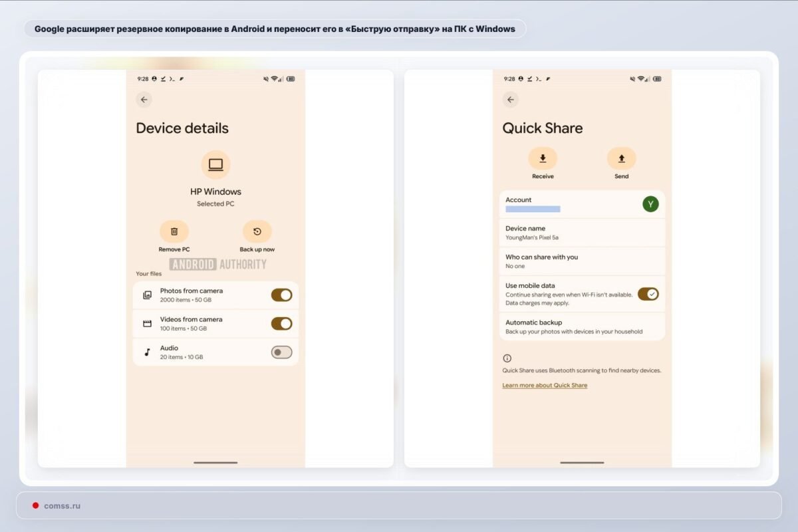Open Learn more about Quick Share link
The height and width of the screenshot is (532, 798).
point(545,386)
